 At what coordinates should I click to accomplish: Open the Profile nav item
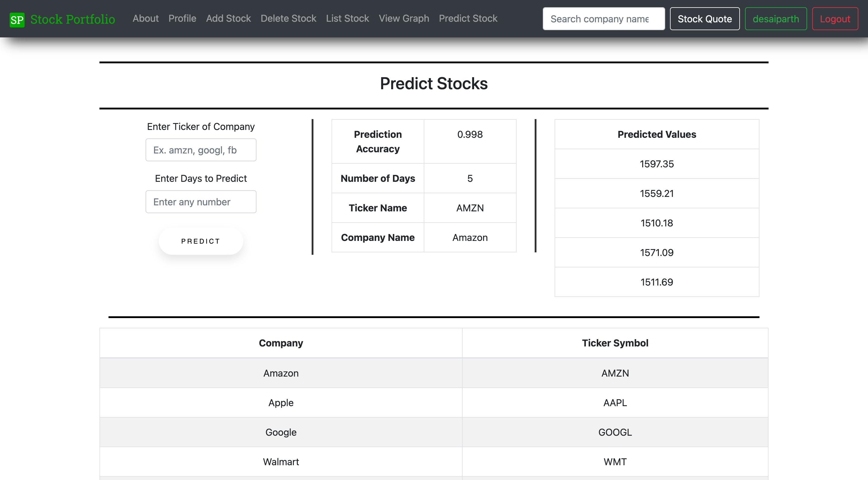coord(182,18)
